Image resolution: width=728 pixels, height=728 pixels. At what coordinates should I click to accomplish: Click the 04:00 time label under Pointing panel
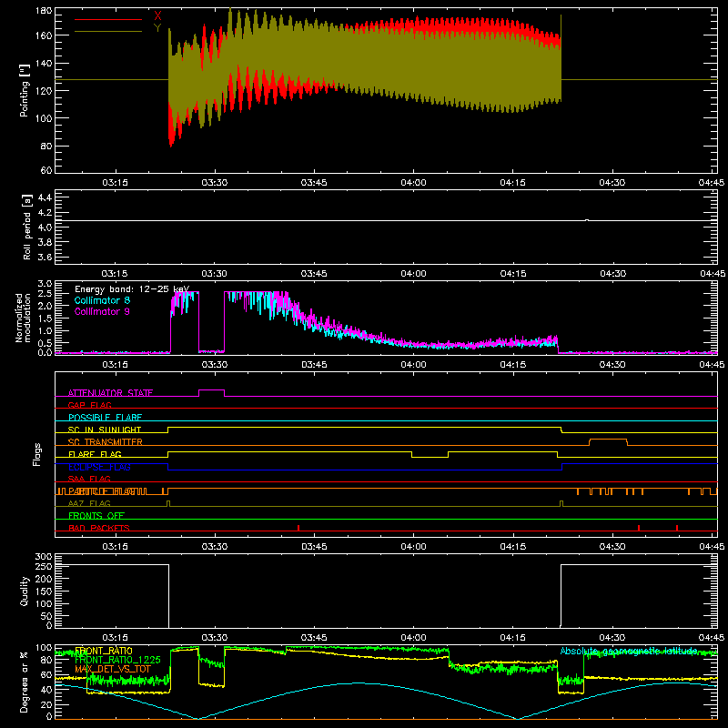coord(413,183)
